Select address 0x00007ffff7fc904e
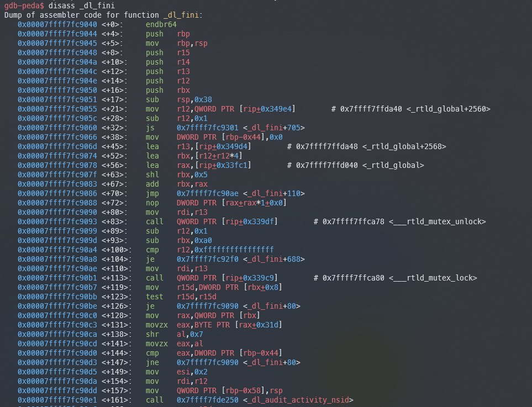 [57, 81]
